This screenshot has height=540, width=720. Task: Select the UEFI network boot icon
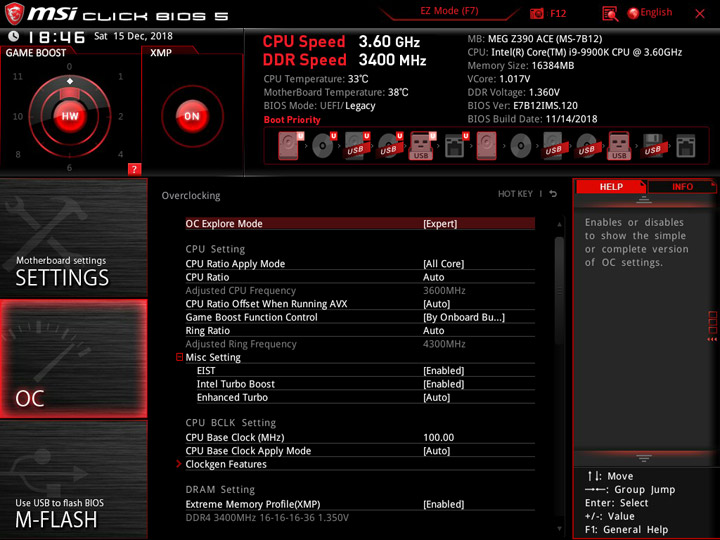456,146
